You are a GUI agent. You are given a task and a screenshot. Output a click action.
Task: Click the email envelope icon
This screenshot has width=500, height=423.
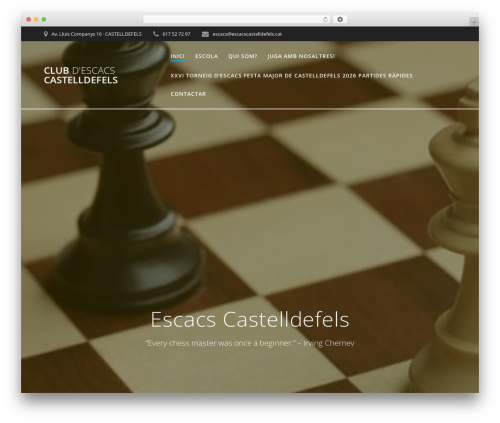click(205, 34)
